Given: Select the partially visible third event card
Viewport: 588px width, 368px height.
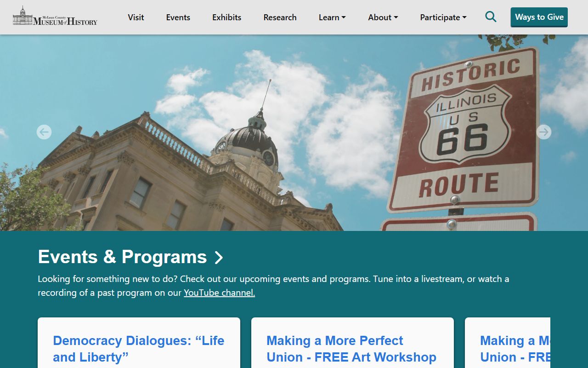Looking at the screenshot, I should [x=508, y=343].
